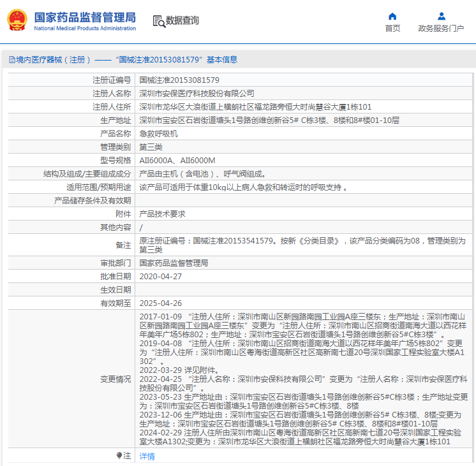Screen dimensions: 476x466
Task: Click 产品由主机（含电池）、呼气阀组成 text
Action: click(203, 174)
